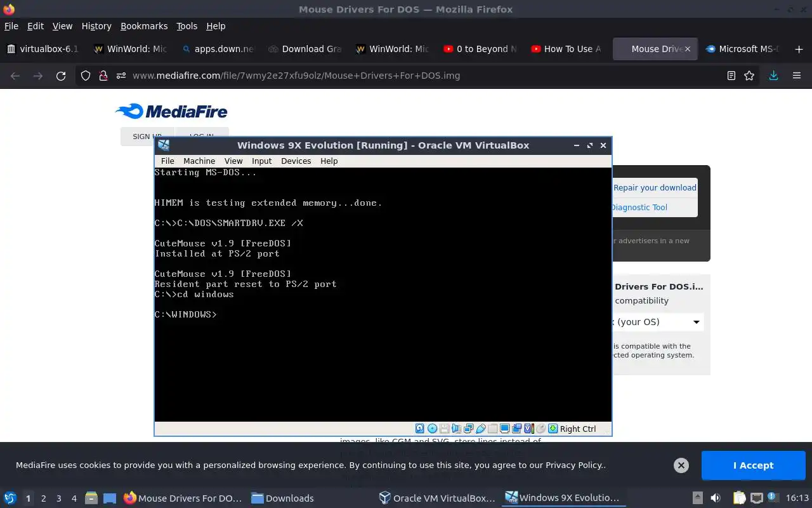Click the show desktop icon in taskbar
Screen dimensions: 812x508
point(110,498)
